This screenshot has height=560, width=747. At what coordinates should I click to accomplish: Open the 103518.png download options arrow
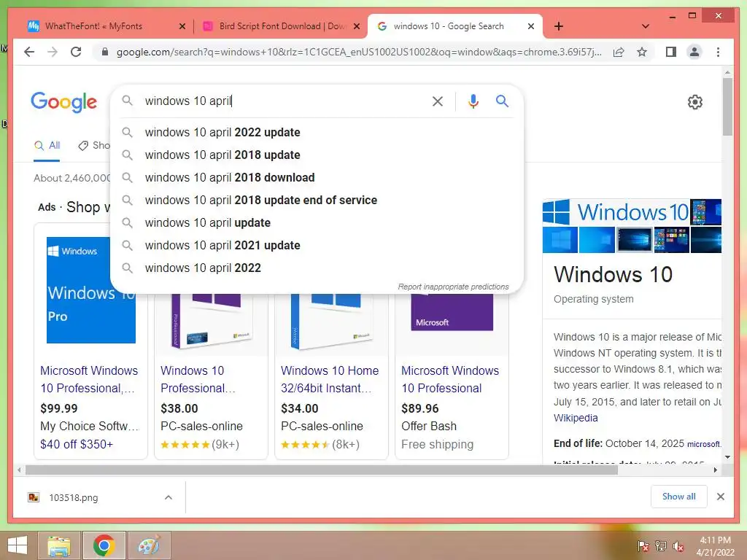(169, 497)
